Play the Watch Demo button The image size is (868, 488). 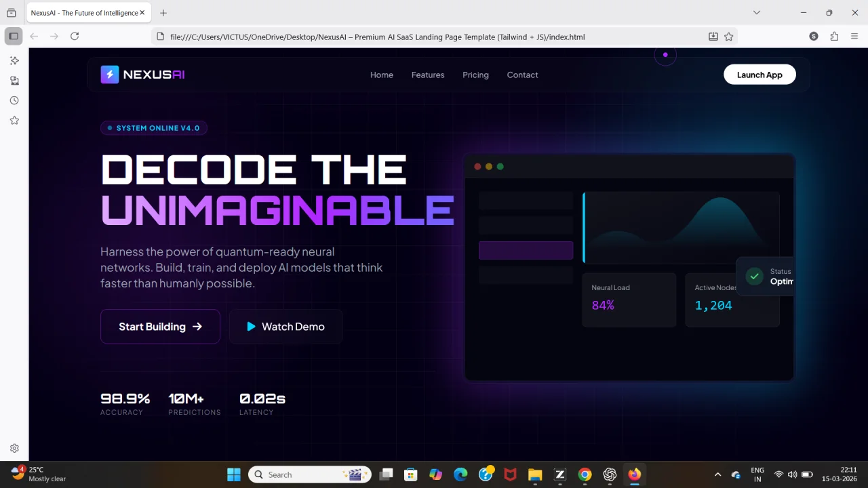285,327
